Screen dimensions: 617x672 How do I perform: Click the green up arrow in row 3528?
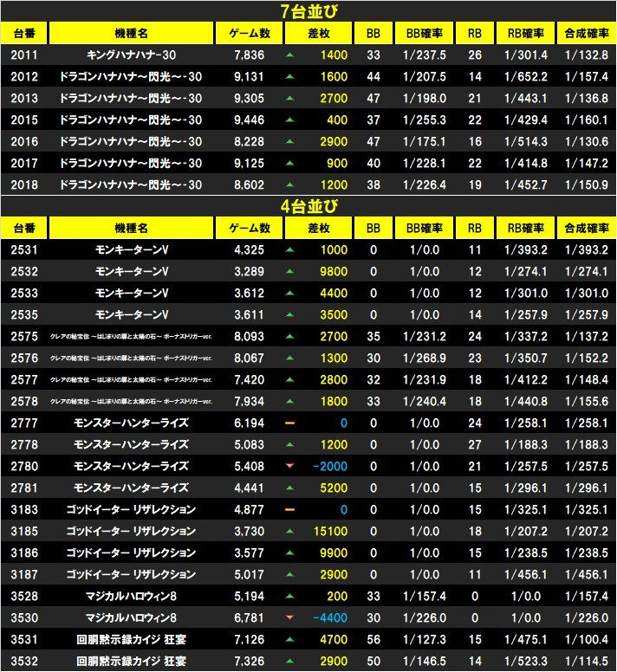289,596
